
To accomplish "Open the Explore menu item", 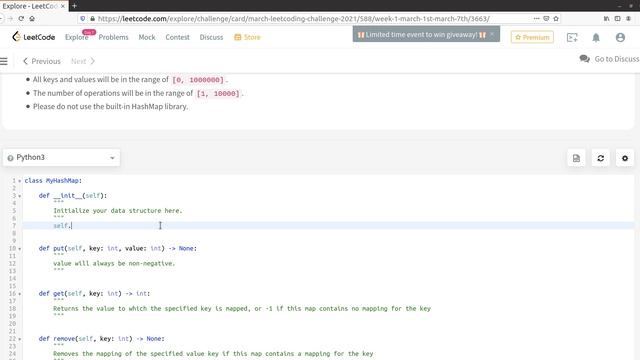I will [x=76, y=37].
